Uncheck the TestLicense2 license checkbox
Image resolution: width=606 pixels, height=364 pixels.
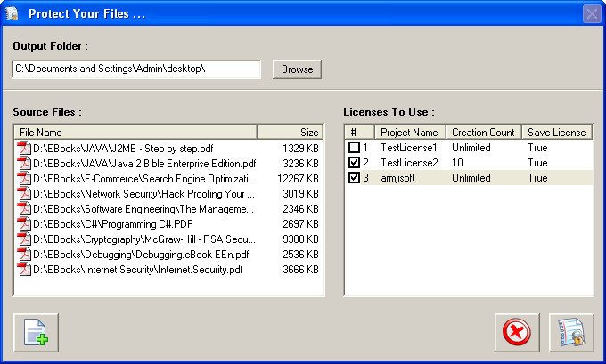point(355,163)
